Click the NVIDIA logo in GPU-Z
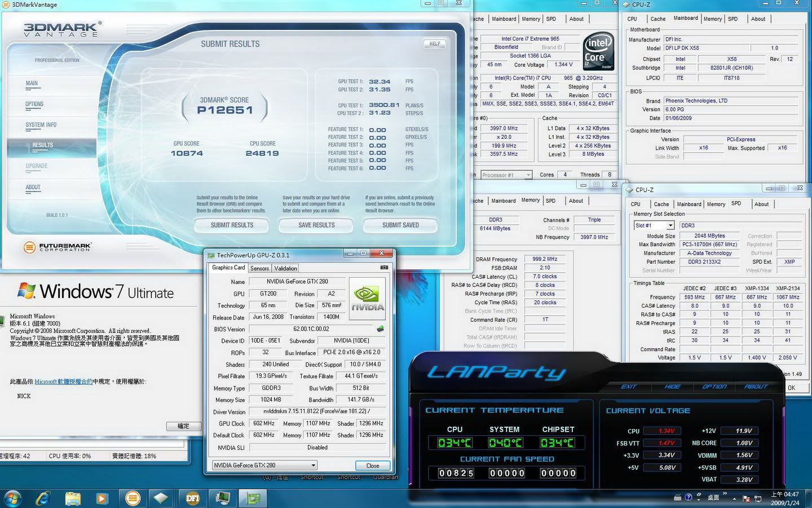 (x=367, y=298)
